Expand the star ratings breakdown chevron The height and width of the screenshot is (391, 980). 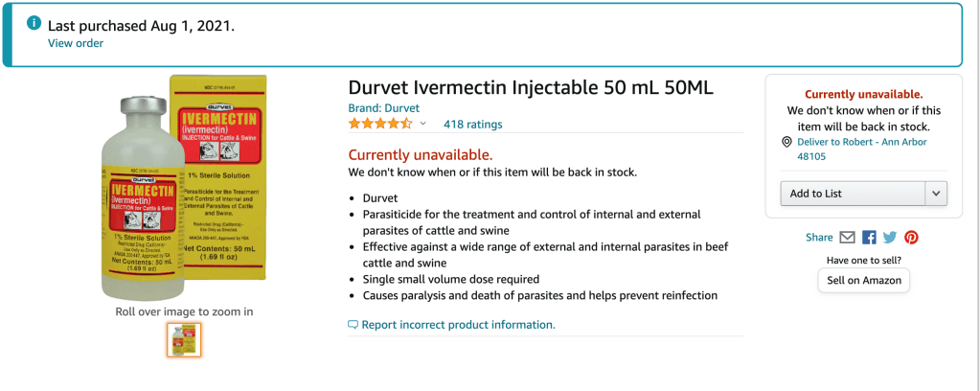(422, 124)
